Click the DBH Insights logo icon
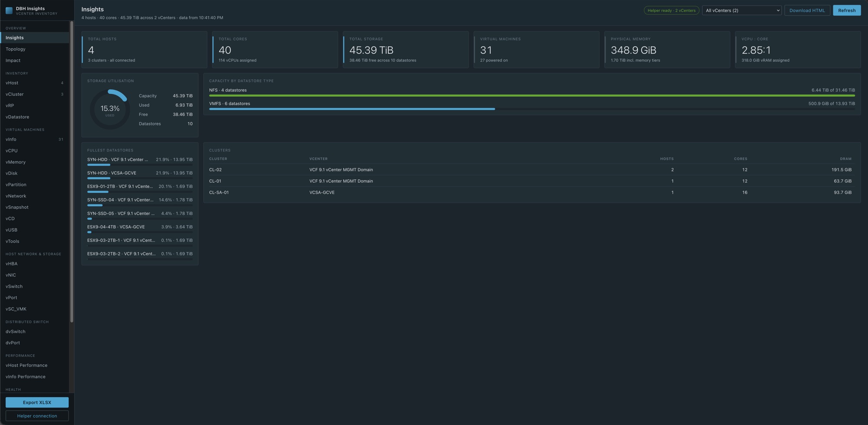868x425 pixels. [x=9, y=10]
